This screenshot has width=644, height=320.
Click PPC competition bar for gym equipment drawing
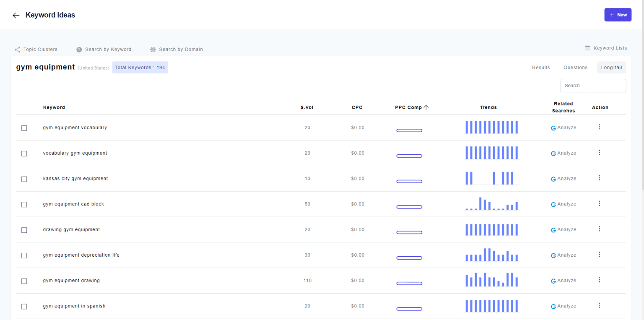click(x=409, y=284)
